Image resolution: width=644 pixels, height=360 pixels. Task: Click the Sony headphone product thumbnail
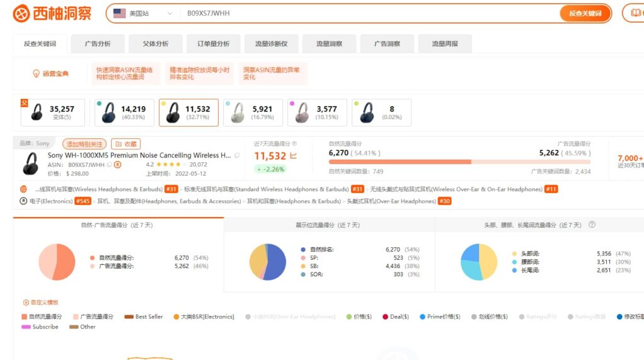pyautogui.click(x=31, y=164)
